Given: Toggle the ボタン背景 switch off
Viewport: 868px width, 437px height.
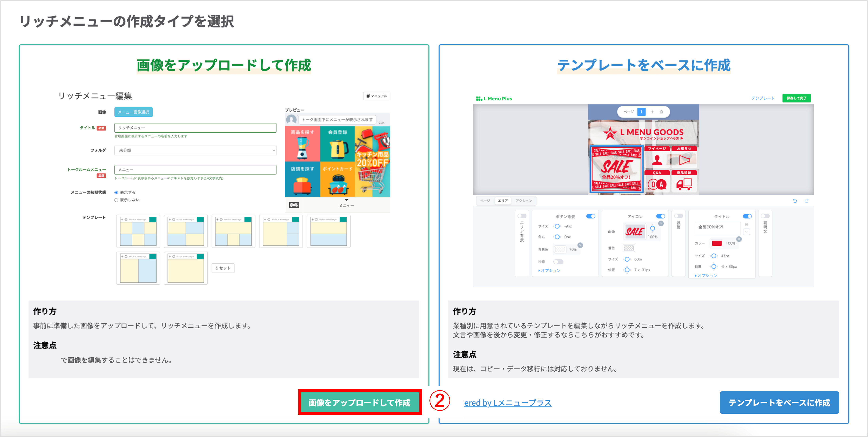Looking at the screenshot, I should click(x=591, y=216).
